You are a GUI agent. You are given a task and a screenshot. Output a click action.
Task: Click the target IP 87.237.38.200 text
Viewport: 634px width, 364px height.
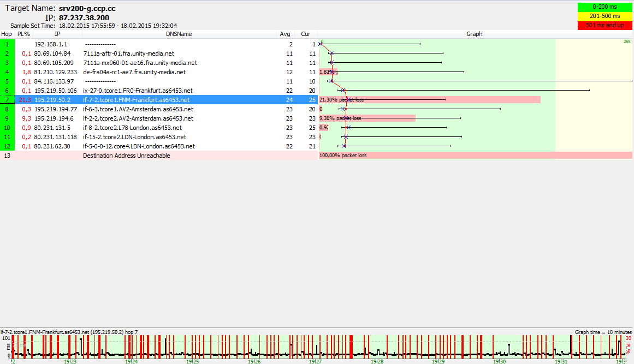coord(84,17)
